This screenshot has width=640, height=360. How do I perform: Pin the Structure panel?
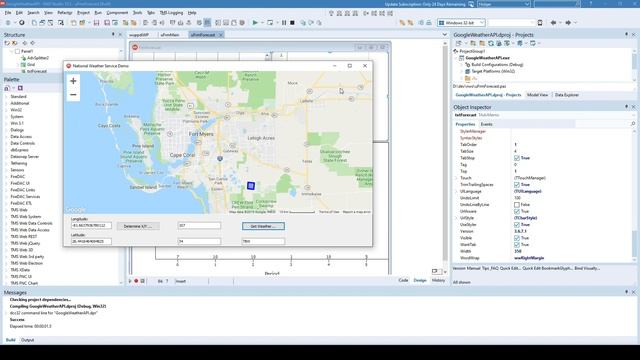coord(113,35)
